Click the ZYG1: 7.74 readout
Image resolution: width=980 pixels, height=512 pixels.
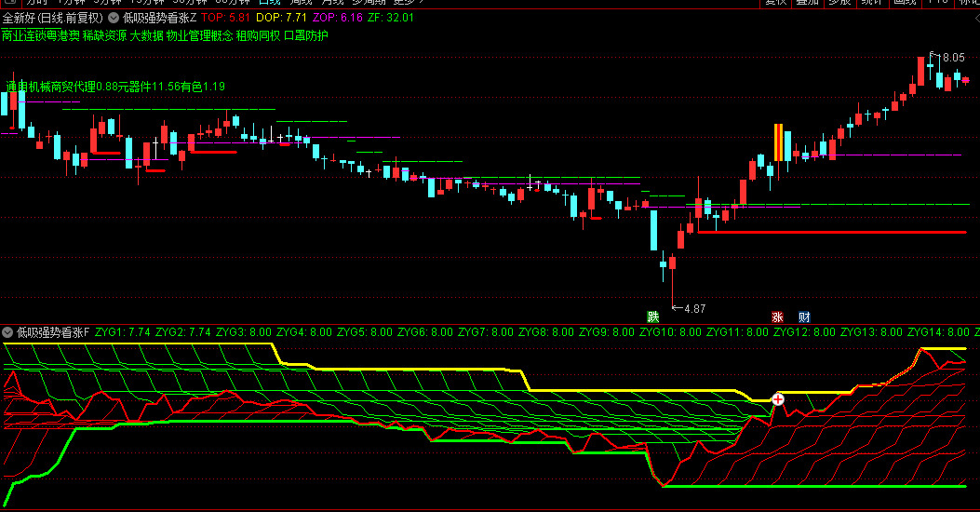pyautogui.click(x=123, y=332)
